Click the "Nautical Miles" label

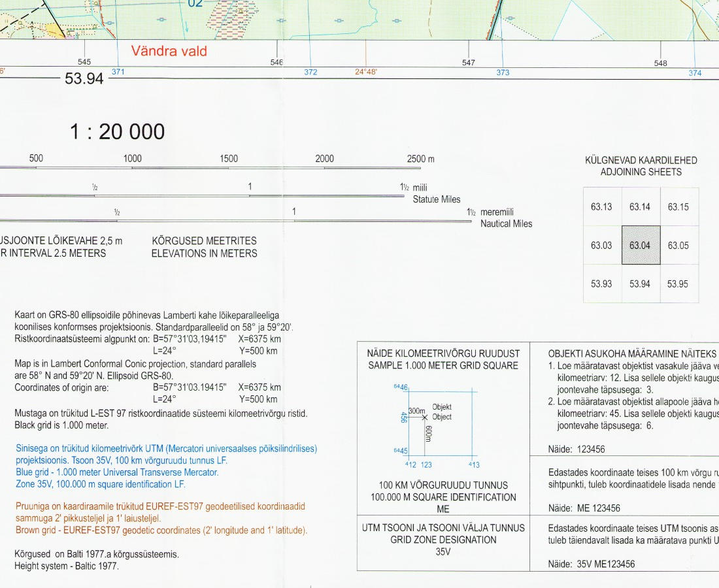pos(506,223)
